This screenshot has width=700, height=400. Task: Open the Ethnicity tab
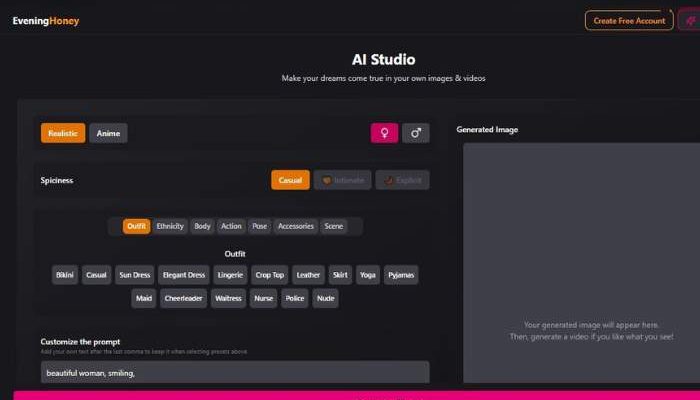point(170,226)
